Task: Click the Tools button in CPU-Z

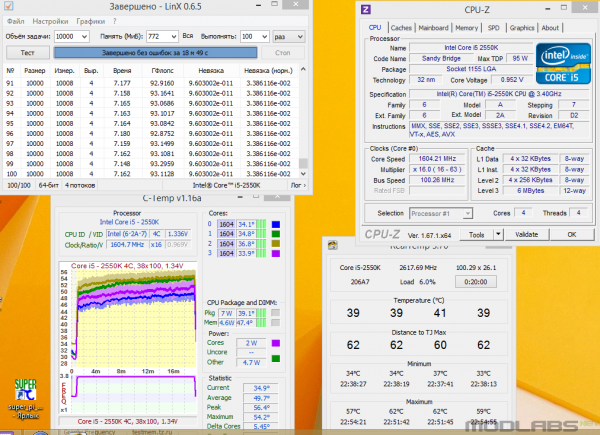Action: tap(476, 235)
